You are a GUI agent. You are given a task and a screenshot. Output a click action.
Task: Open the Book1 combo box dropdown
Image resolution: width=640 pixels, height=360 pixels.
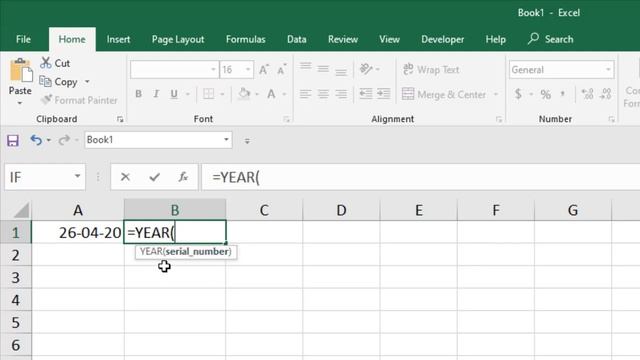tap(226, 140)
